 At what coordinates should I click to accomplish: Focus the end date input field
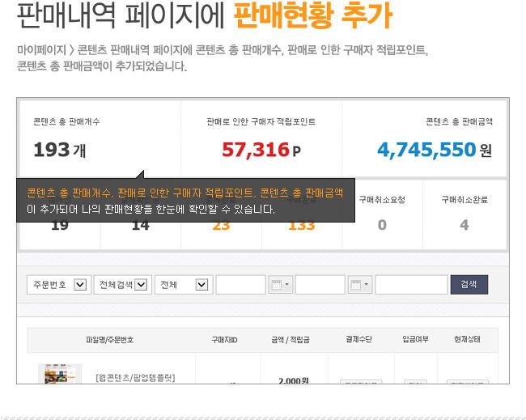click(x=320, y=285)
